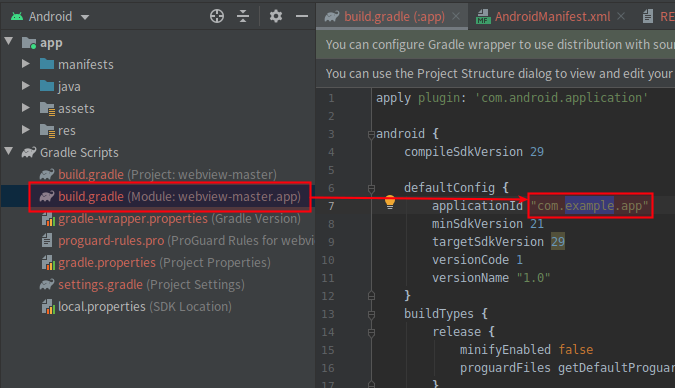Click the gradle.properties file icon

tap(48, 263)
